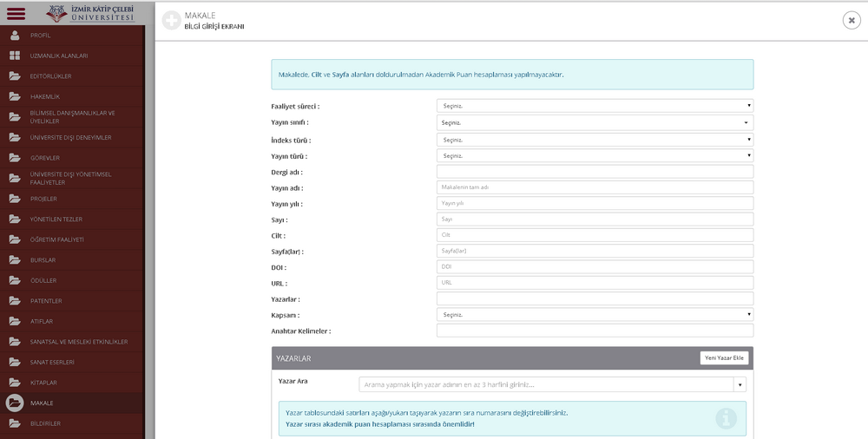Click folder icon beside Üniversite Dışı Deneyimler
This screenshot has height=439, width=868.
(x=15, y=137)
